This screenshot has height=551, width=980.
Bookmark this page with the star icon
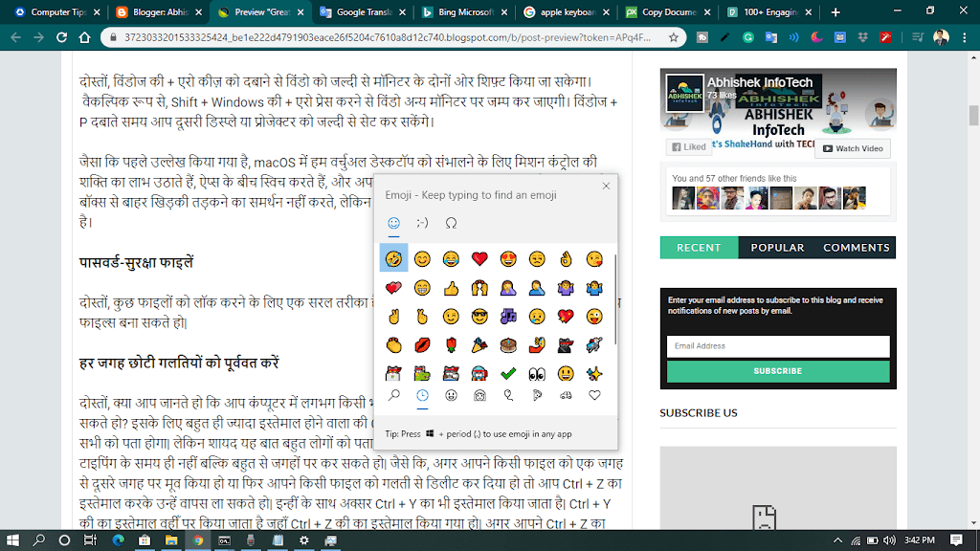pyautogui.click(x=674, y=37)
